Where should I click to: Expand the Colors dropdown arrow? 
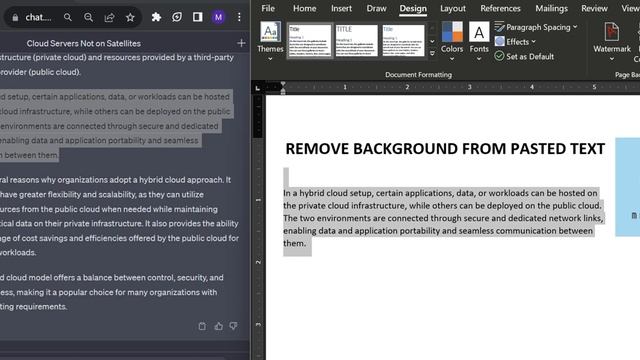452,59
